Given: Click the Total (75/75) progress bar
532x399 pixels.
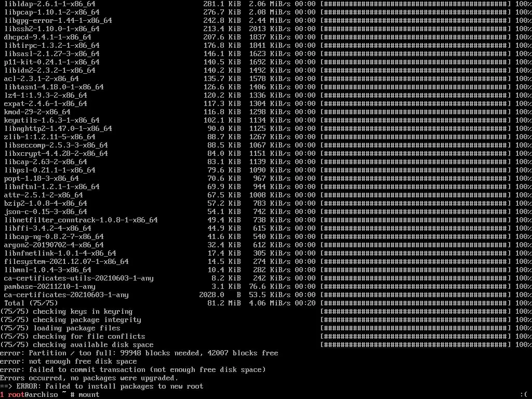Looking at the screenshot, I should pos(416,303).
